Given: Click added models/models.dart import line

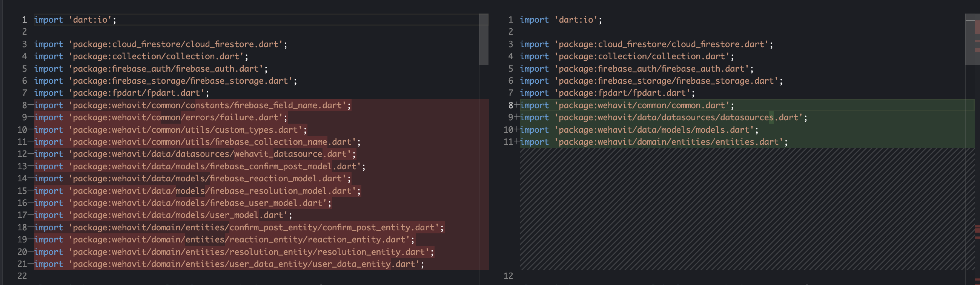Looking at the screenshot, I should tap(639, 130).
